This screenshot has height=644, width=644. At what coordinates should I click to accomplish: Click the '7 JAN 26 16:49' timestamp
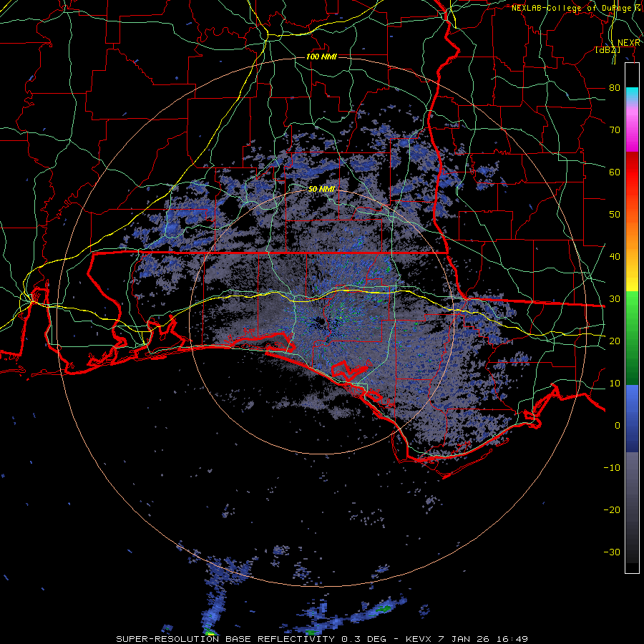(x=484, y=639)
